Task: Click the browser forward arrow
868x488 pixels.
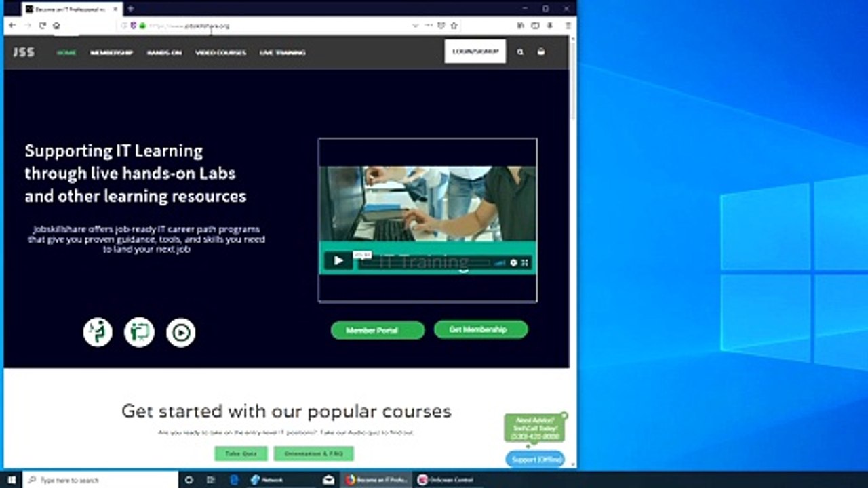Action: pos(28,26)
